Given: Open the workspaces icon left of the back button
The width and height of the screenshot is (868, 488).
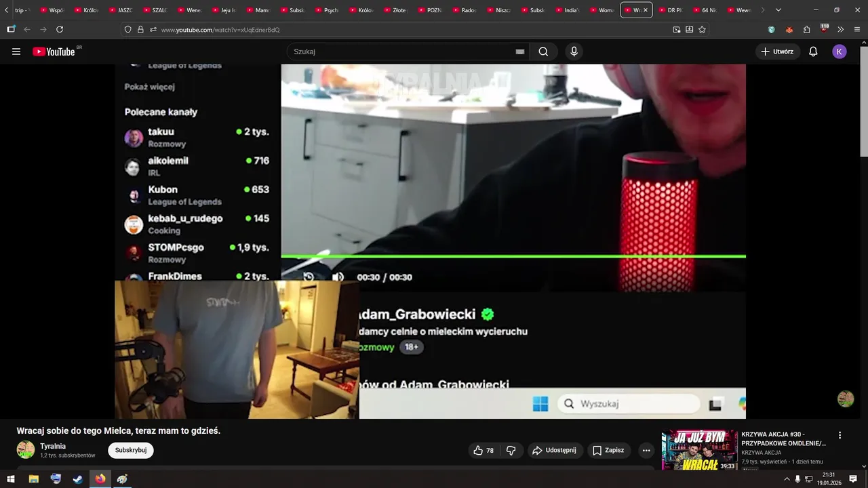Looking at the screenshot, I should point(11,29).
